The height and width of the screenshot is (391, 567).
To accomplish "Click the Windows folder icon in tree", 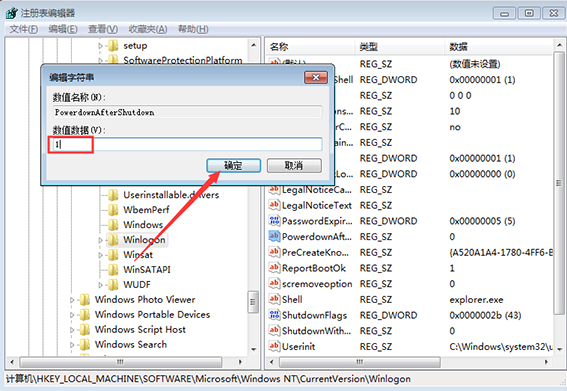I will pos(114,225).
